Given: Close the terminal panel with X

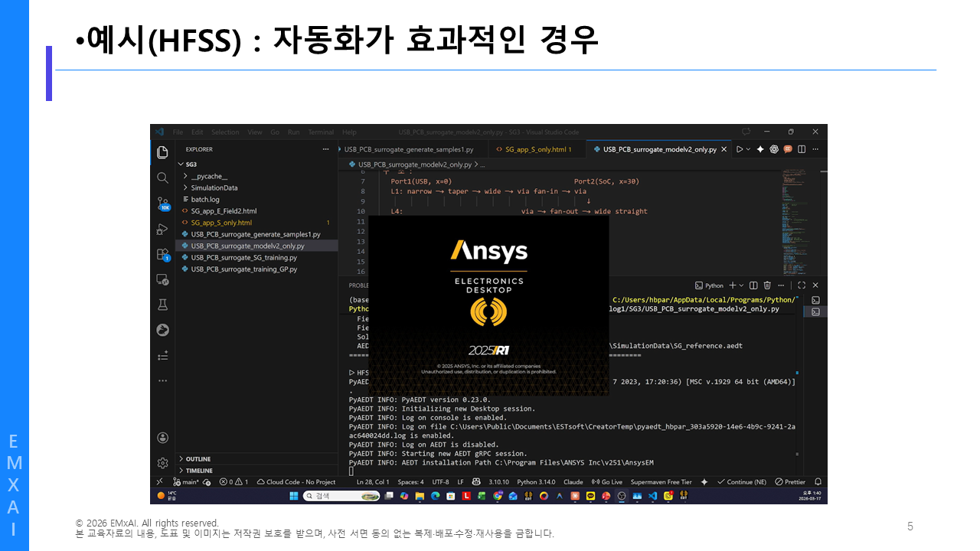Looking at the screenshot, I should 815,285.
